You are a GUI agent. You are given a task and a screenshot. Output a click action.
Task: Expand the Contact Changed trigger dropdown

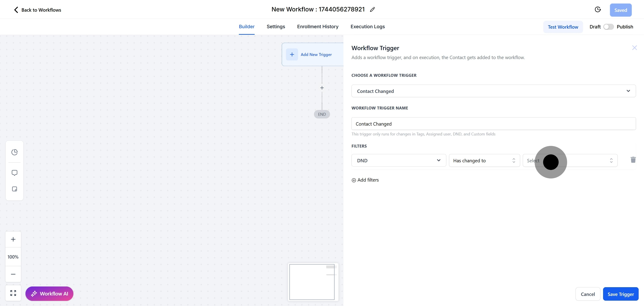[x=493, y=91]
